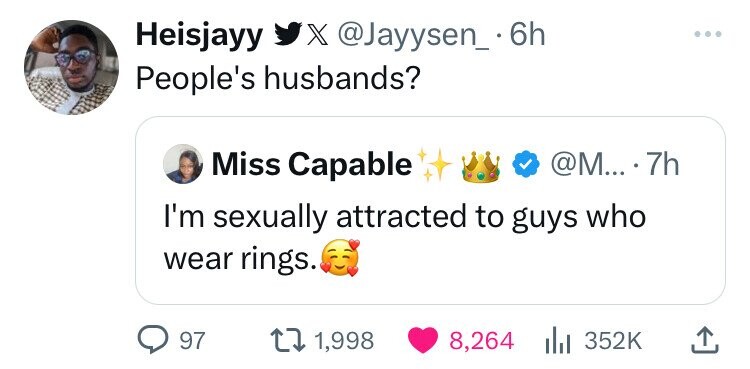Click the 8,264 likes count
This screenshot has width=750, height=369.
click(482, 340)
